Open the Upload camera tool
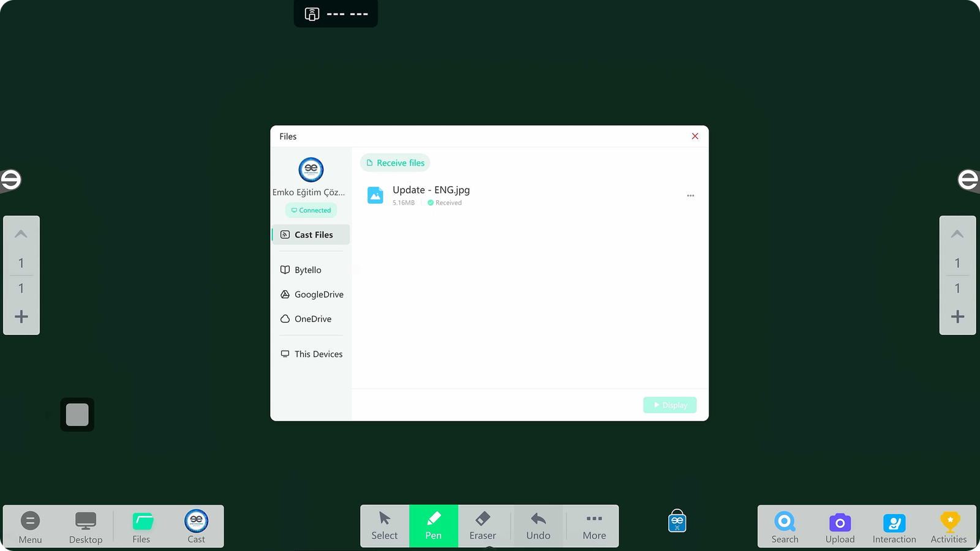 pos(840,527)
